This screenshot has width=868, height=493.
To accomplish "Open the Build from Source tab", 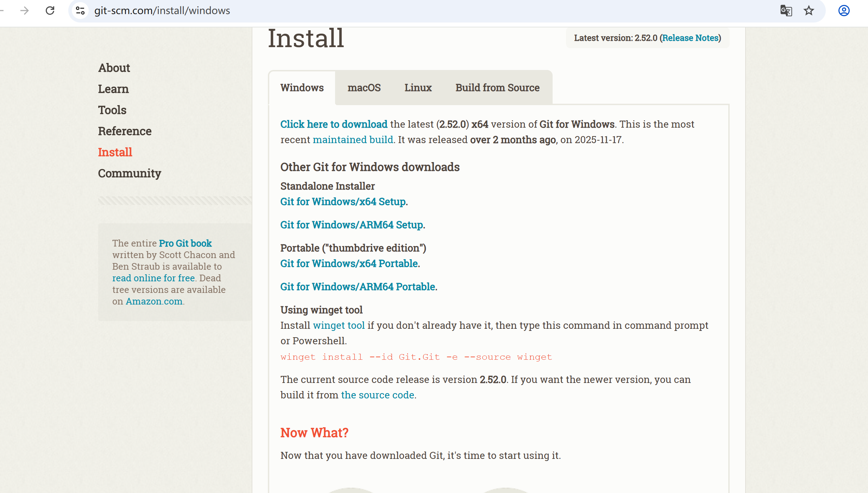I will coord(497,88).
